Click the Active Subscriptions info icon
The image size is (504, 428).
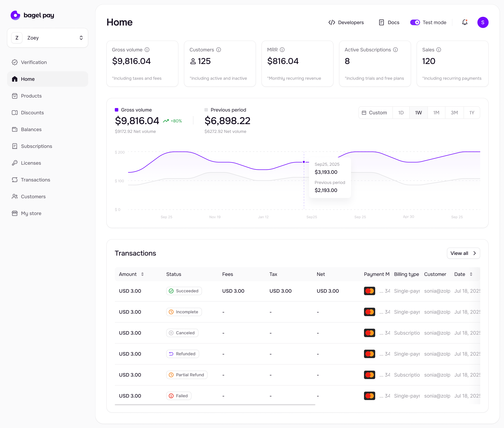click(395, 50)
